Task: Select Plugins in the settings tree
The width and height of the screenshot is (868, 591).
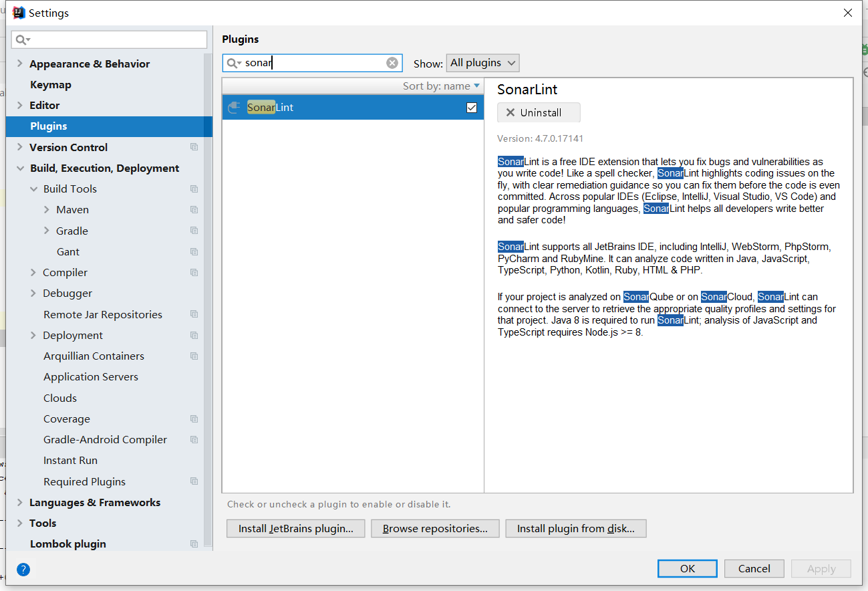Action: pyautogui.click(x=109, y=126)
